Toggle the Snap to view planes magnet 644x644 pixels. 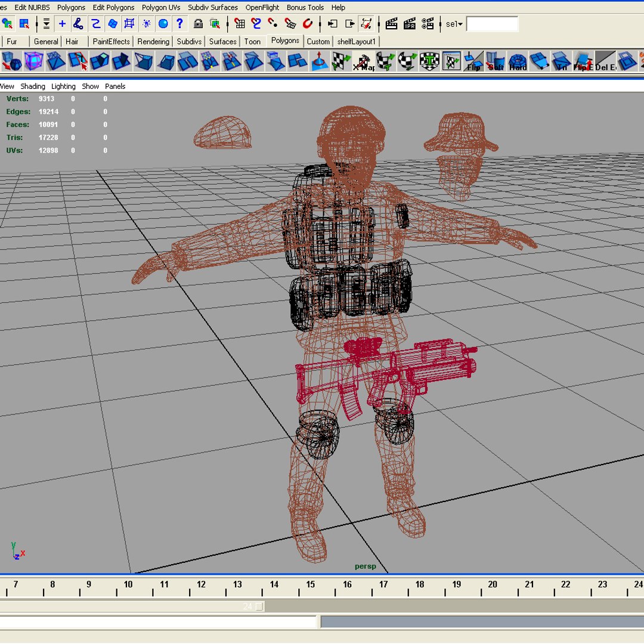pos(290,24)
